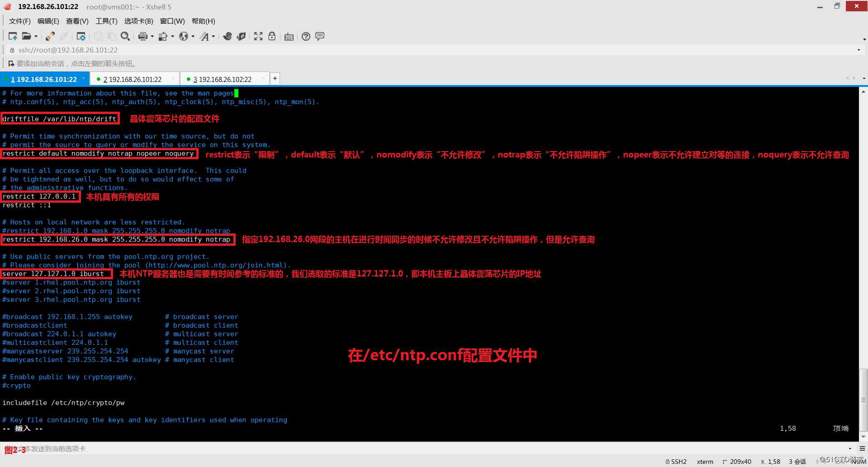This screenshot has height=467, width=868.
Task: Click the grayed Disconnect icon
Action: point(64,36)
